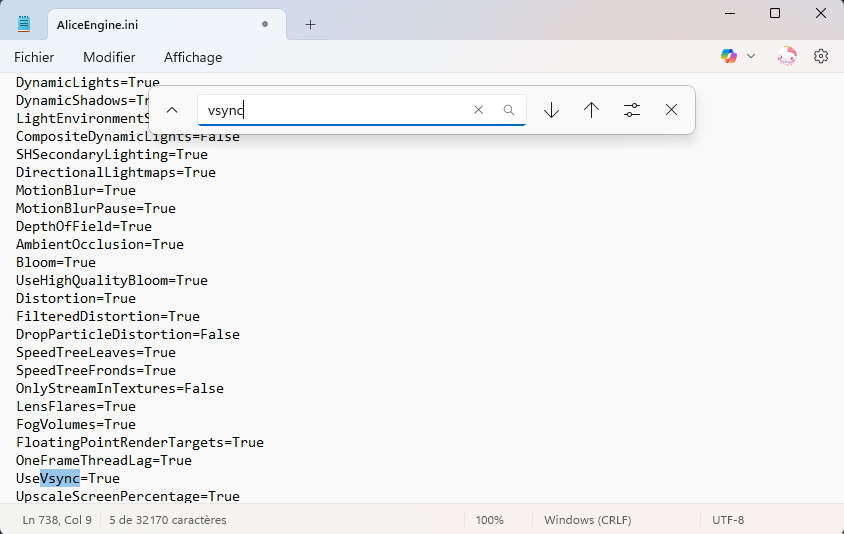Click the UseVsync=True line
Viewport: 844px width, 534px height.
coord(68,478)
